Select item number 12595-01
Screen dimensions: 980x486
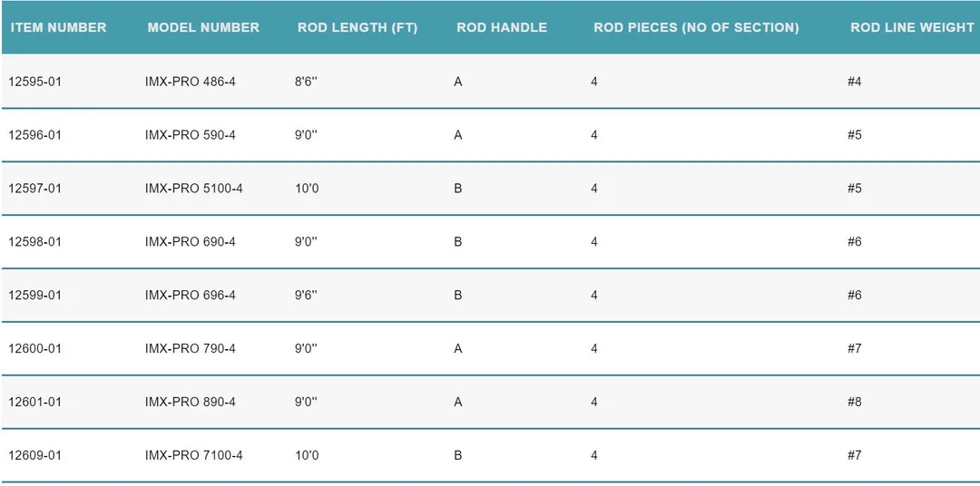click(35, 82)
